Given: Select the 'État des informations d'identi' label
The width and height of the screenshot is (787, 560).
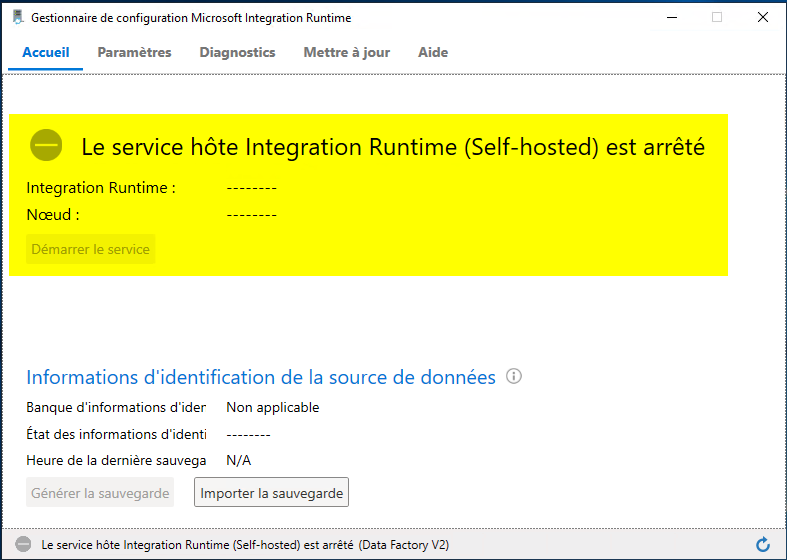Looking at the screenshot, I should tap(116, 434).
